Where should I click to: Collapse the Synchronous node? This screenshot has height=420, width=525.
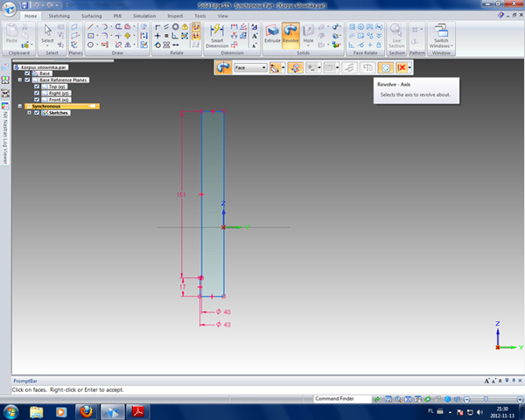20,106
